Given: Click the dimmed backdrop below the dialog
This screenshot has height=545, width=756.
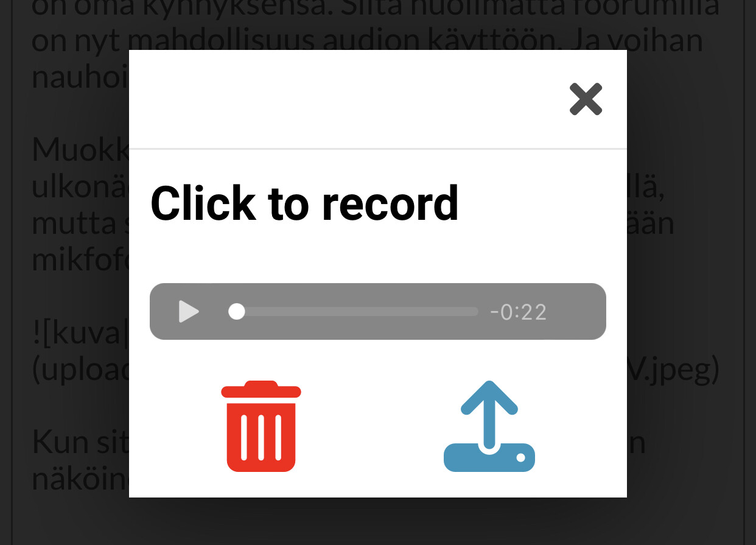Looking at the screenshot, I should [x=377, y=521].
